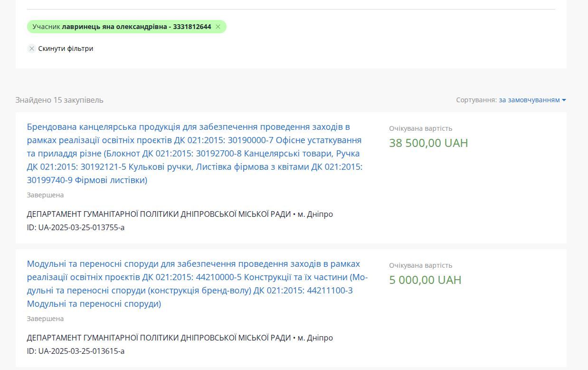Click the organization name in the second tender

(159, 338)
